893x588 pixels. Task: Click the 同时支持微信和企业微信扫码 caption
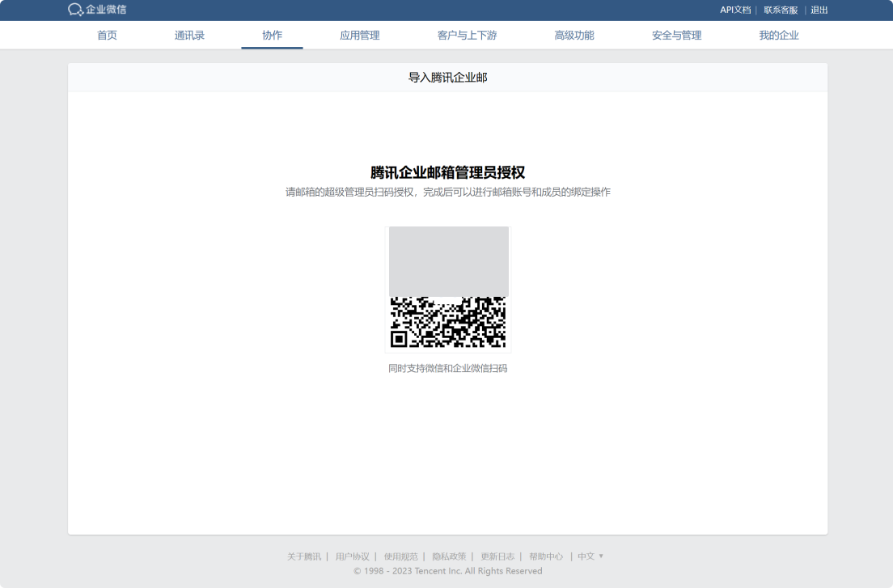tap(447, 368)
